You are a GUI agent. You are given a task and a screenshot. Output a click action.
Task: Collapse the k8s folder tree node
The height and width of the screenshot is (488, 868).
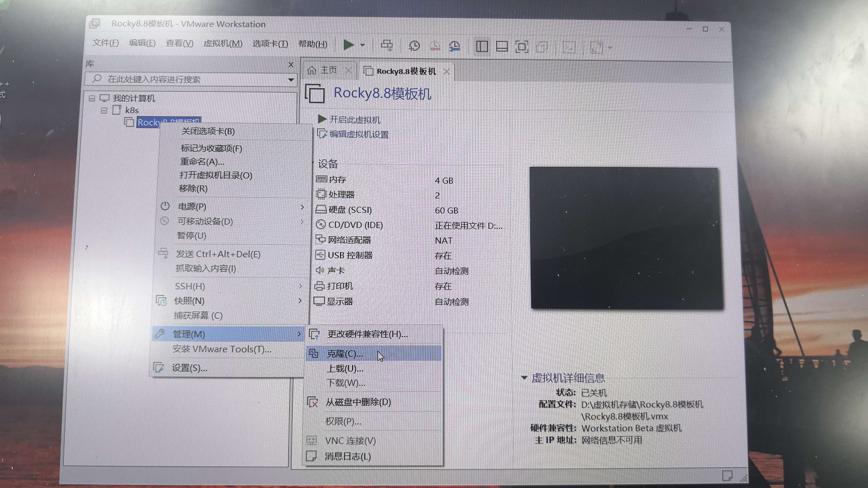[x=104, y=110]
